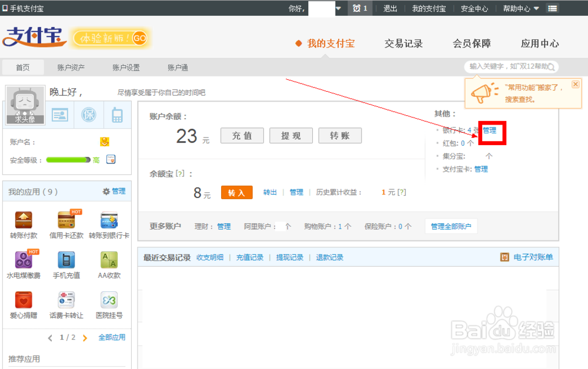Click the gold member medal icon
Image resolution: width=588 pixels, height=369 pixels.
coord(105,142)
